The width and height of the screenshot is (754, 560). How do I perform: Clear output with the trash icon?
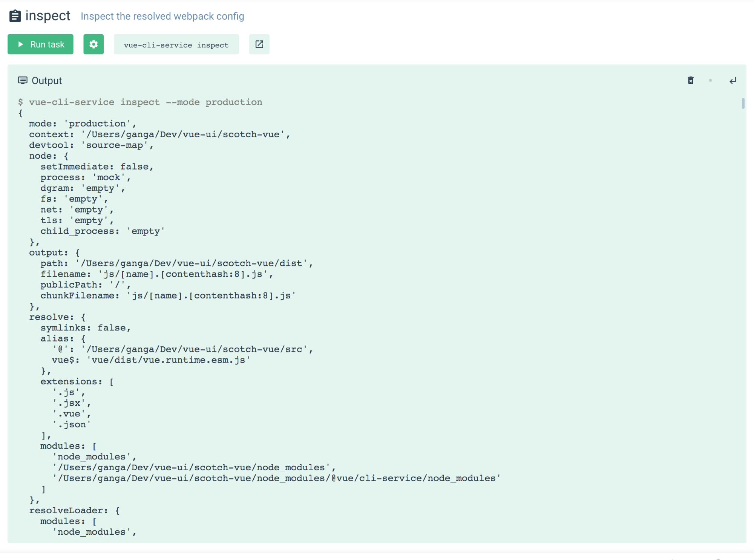[691, 80]
